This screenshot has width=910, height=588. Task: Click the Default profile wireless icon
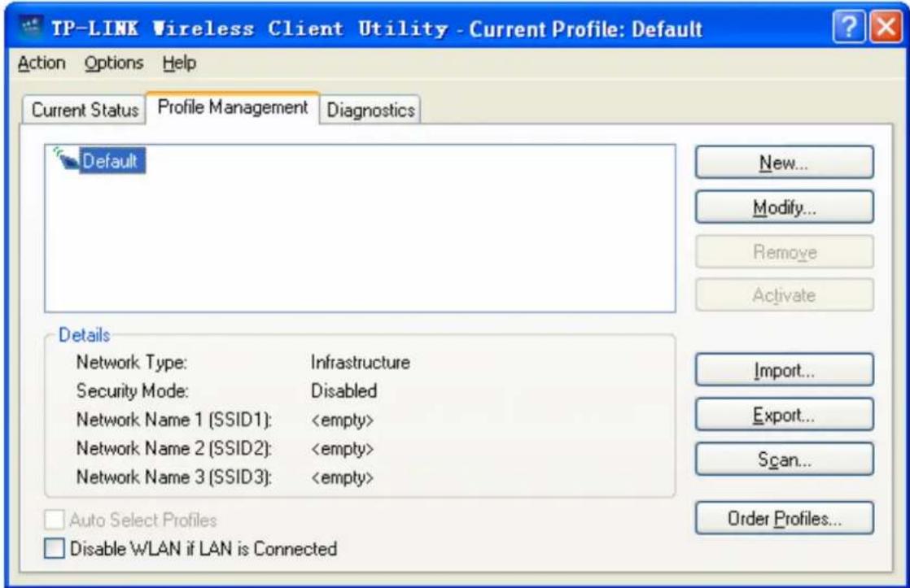pos(66,159)
